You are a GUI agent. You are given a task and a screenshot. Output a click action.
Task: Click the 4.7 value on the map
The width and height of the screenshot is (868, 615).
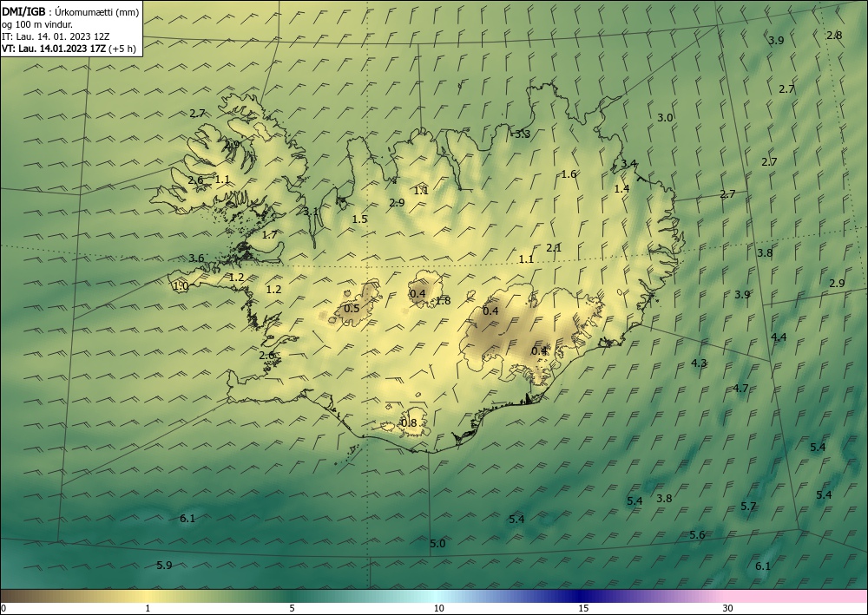(740, 389)
